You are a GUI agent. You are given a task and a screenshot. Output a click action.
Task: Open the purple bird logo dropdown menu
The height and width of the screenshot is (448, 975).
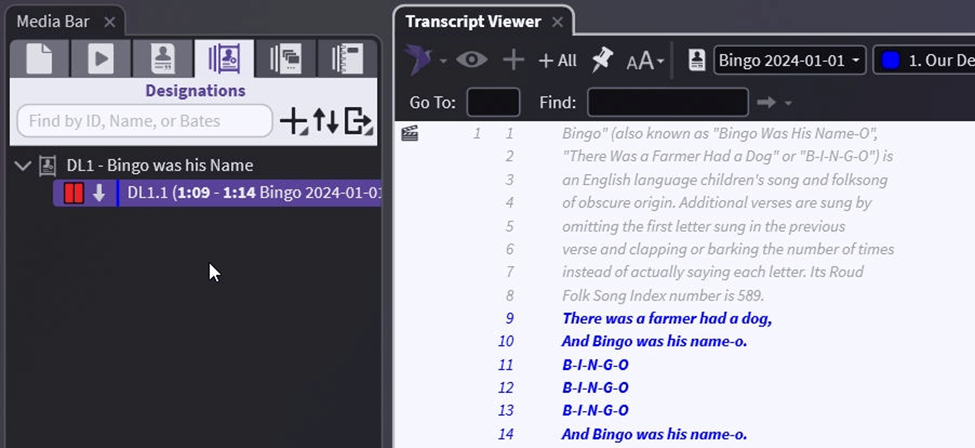[x=426, y=60]
